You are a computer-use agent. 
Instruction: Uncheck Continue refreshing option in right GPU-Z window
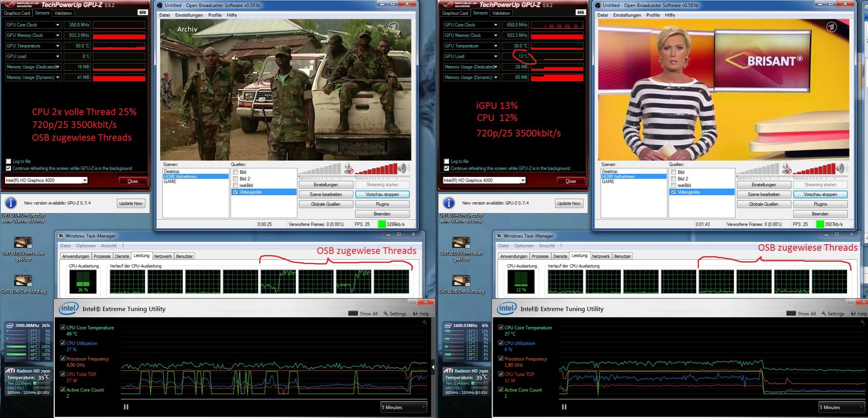pyautogui.click(x=446, y=168)
